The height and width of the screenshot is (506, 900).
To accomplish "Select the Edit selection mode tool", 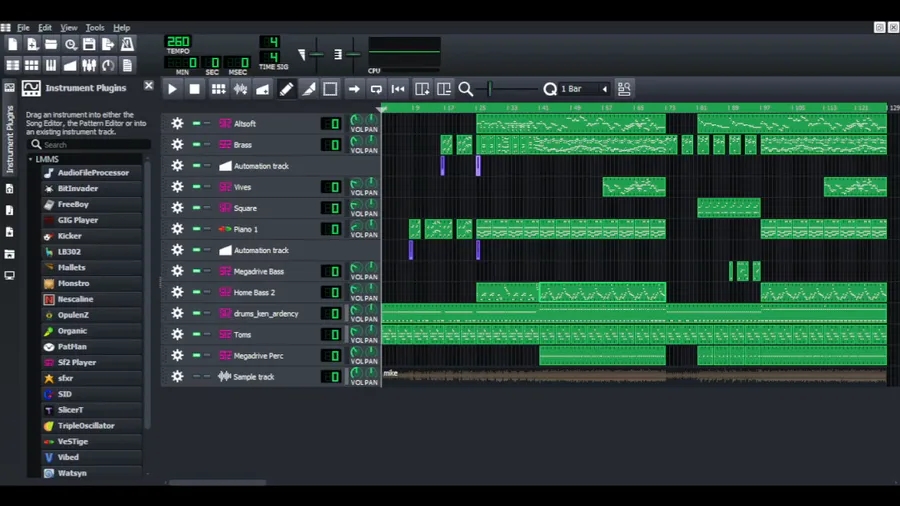I will pyautogui.click(x=330, y=89).
